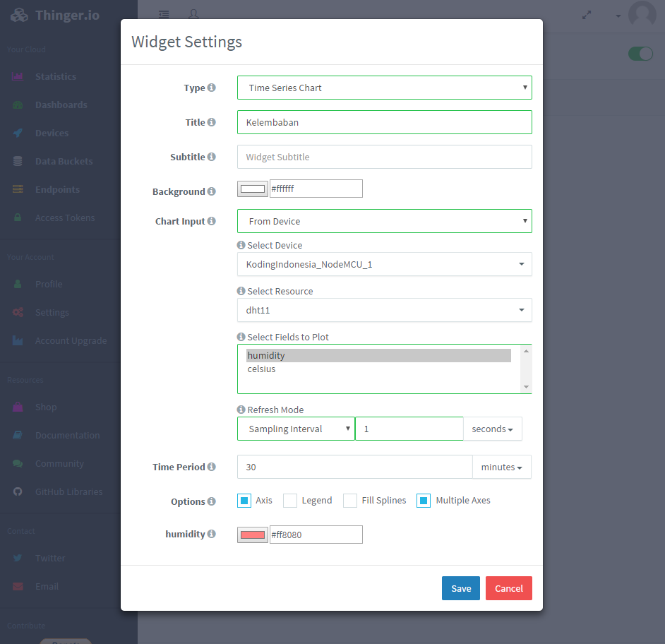
Task: Click the fields list scroll down arrow
Action: click(x=526, y=387)
